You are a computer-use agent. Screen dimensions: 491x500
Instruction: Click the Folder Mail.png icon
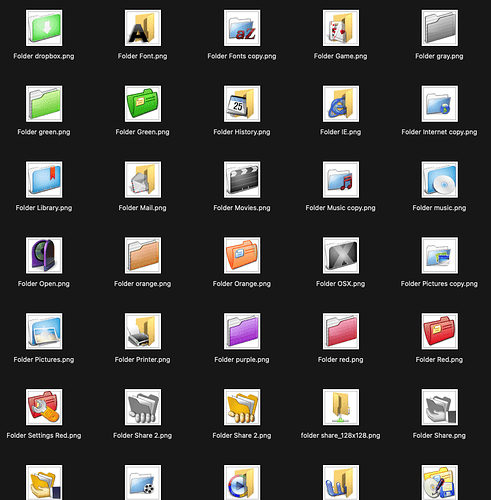(x=143, y=180)
